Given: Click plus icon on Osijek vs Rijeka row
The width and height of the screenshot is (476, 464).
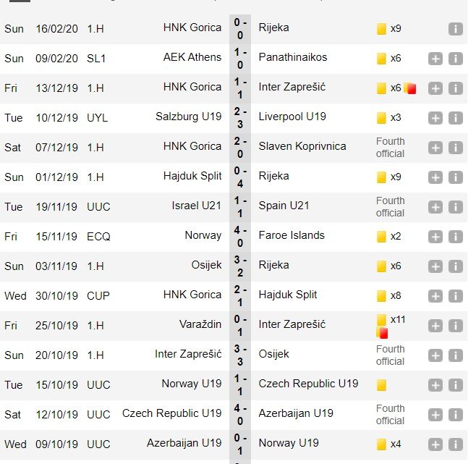Looking at the screenshot, I should [435, 266].
